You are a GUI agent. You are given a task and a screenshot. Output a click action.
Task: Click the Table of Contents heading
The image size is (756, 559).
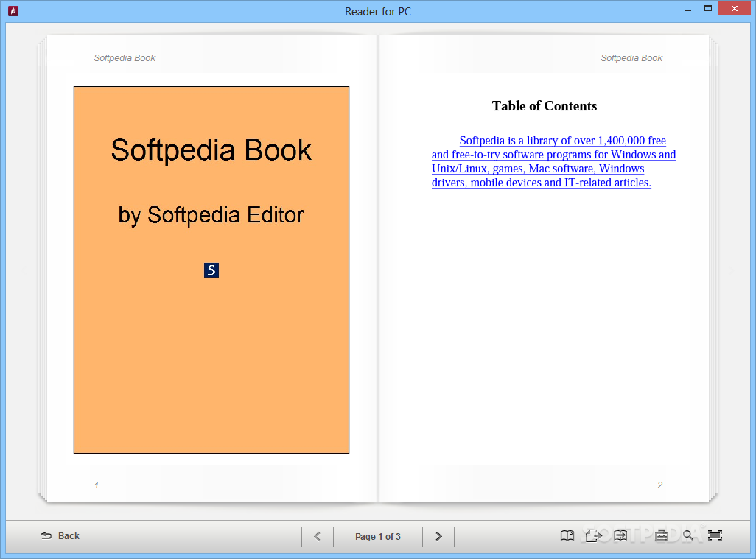coord(545,106)
